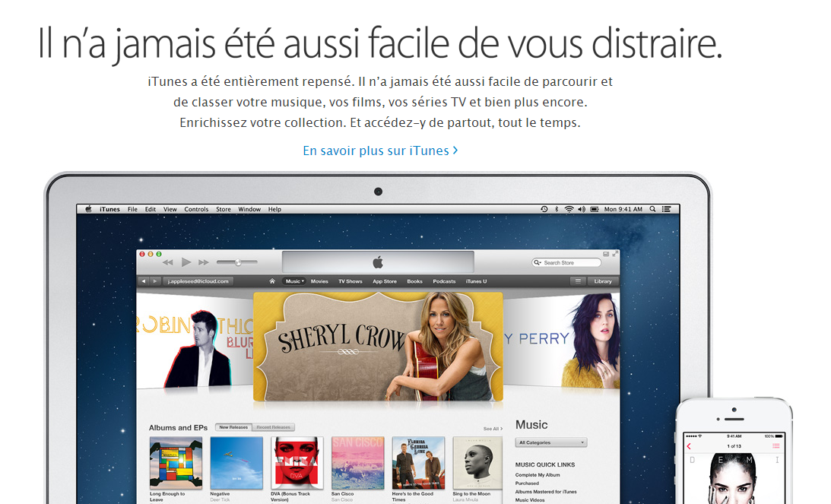
Task: Open the Katy Perry banner
Action: pyautogui.click(x=561, y=342)
